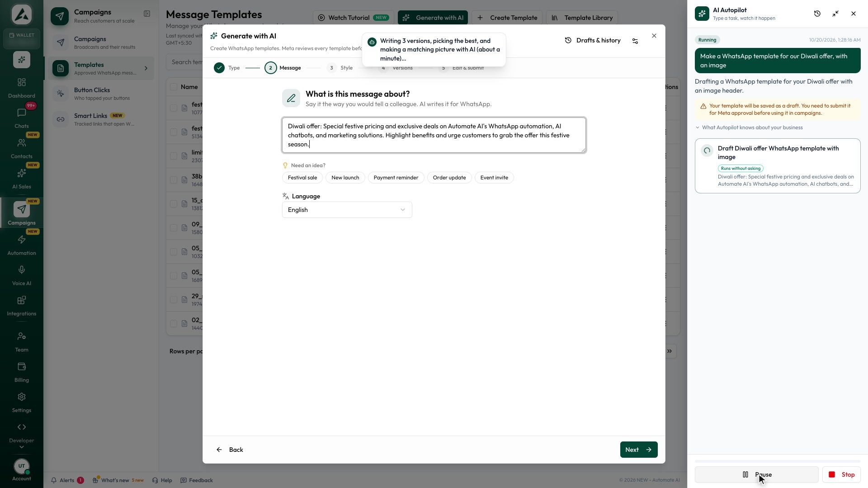
Task: Click into the message description textarea
Action: (434, 135)
